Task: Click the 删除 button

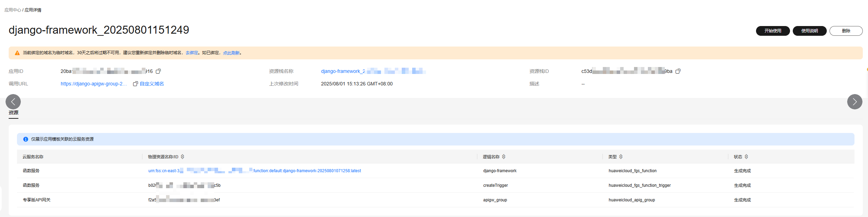Action: coord(846,31)
